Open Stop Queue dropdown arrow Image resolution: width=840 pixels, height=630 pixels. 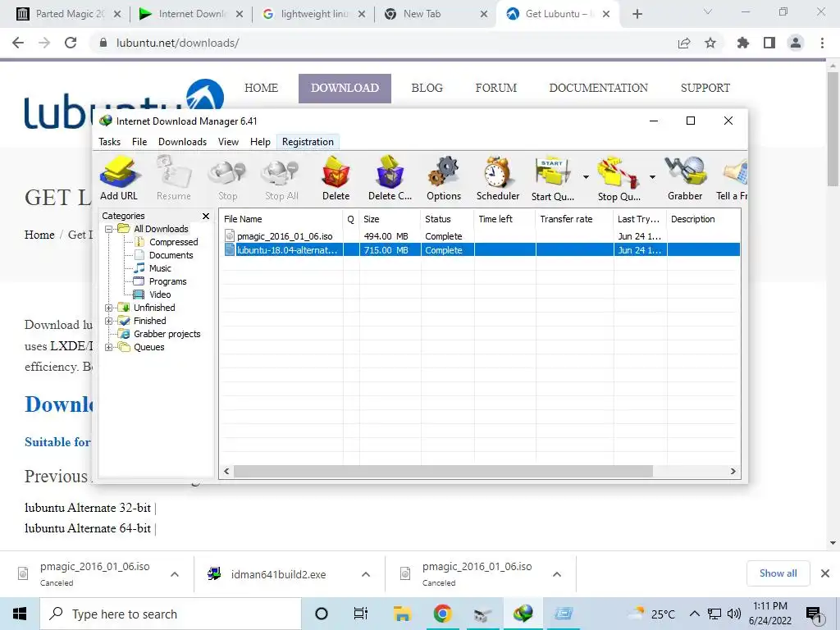tap(652, 177)
